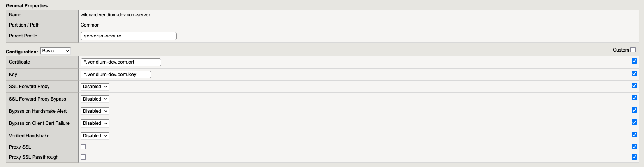Uncheck custom checkbox for SSL Forward Proxy row
Viewport: 644px width, 167px height.
pos(634,85)
